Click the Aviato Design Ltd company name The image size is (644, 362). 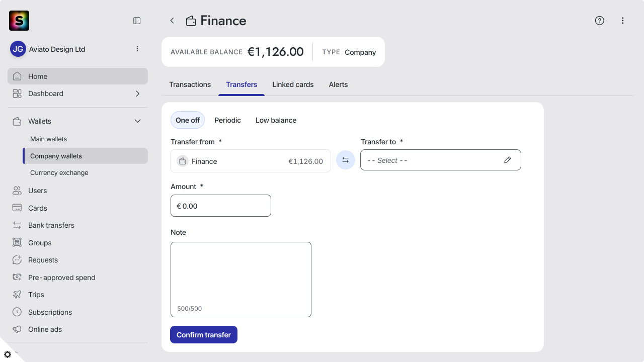(57, 49)
